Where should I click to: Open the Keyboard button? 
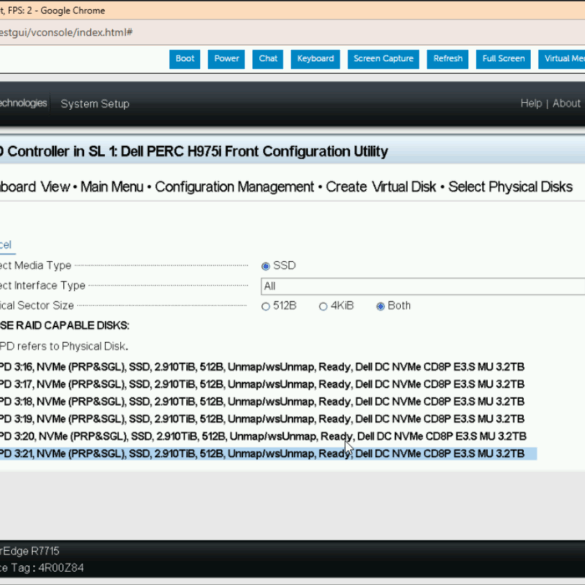click(315, 59)
